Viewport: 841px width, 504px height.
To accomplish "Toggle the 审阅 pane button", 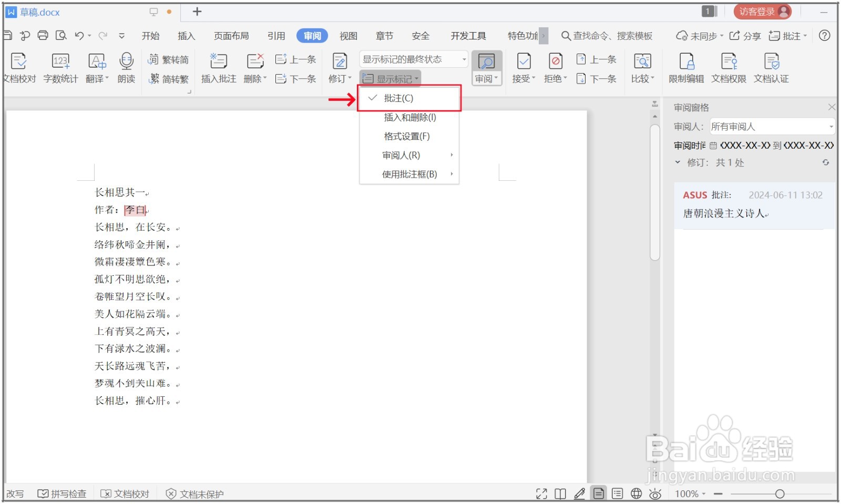I will click(x=487, y=68).
